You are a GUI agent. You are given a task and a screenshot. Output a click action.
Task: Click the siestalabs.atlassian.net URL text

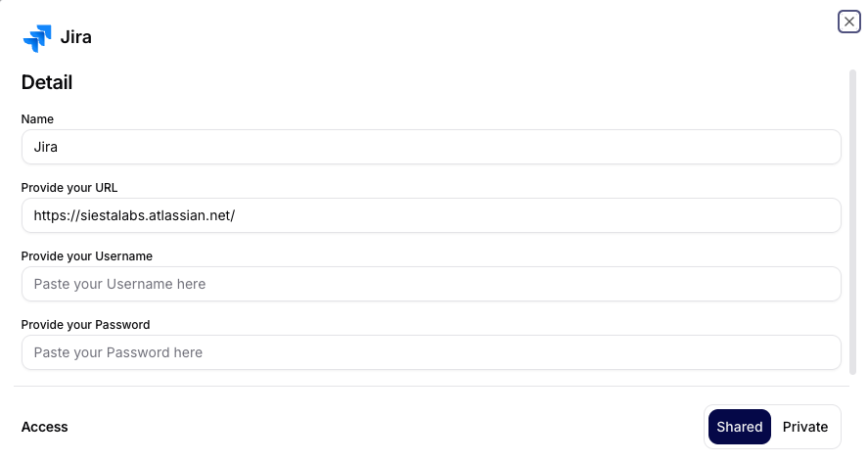click(x=134, y=216)
